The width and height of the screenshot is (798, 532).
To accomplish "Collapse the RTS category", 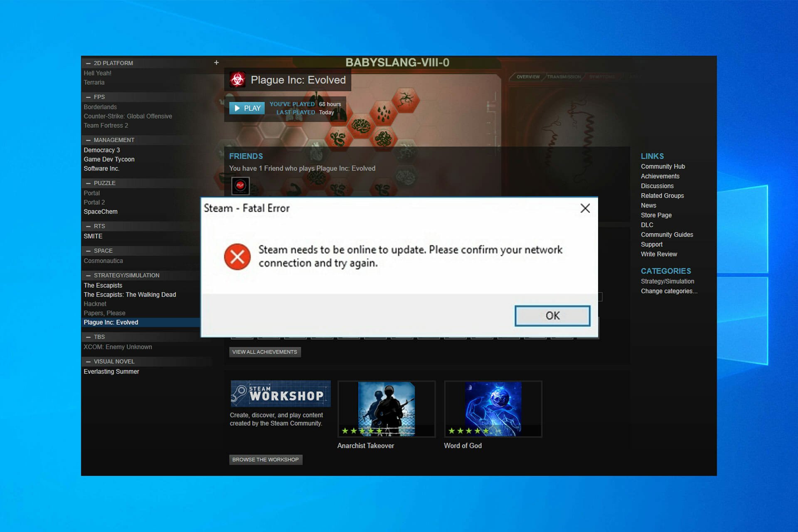I will point(88,227).
